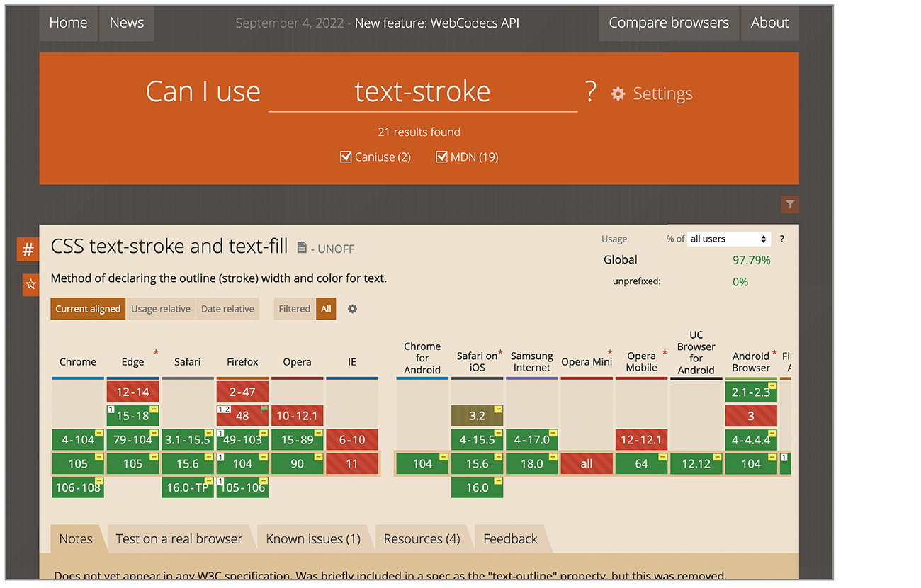Click Firefox 105-106 cell
Viewport: 921px width, 588px height.
(x=242, y=488)
